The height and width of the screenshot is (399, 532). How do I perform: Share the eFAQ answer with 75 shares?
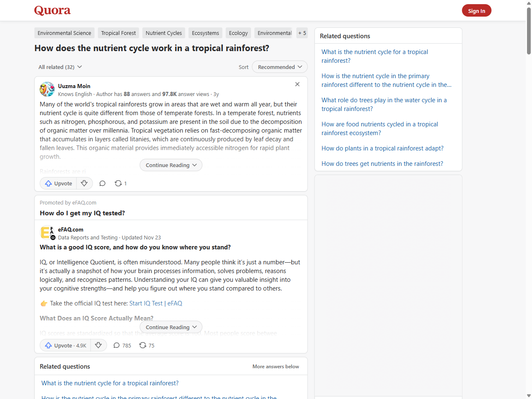click(x=147, y=345)
